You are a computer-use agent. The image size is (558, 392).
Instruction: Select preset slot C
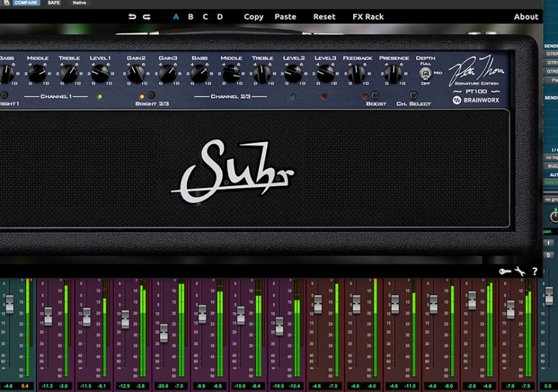click(x=206, y=16)
